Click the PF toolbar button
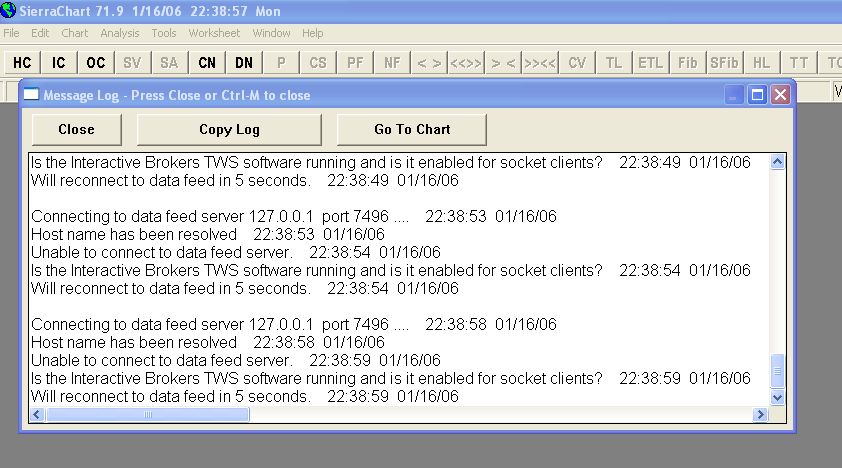Screen dimensions: 842x468 355,63
